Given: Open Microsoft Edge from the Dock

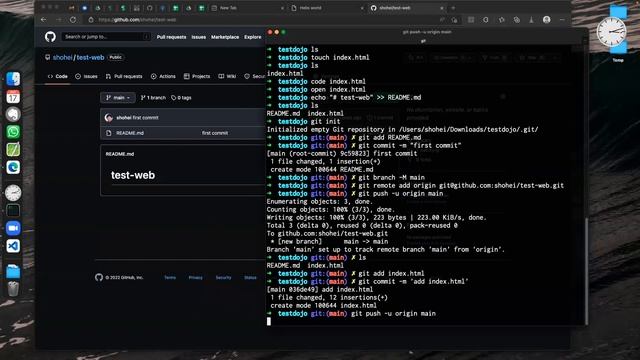Looking at the screenshot, I should click(x=13, y=167).
